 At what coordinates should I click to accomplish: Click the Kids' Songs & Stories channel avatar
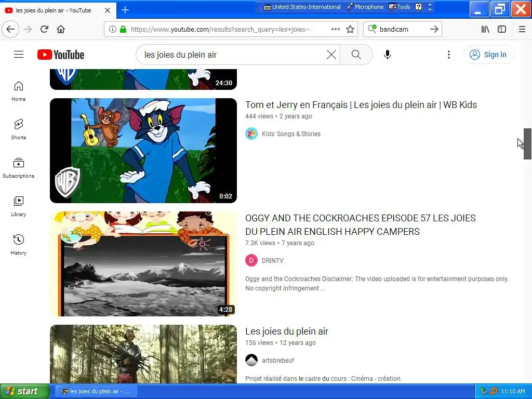251,134
